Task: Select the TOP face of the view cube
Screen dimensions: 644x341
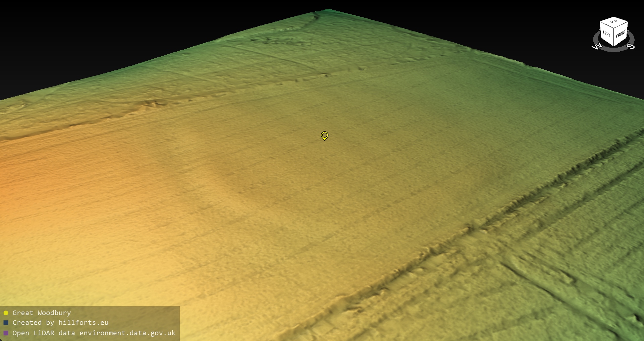Action: pos(614,22)
